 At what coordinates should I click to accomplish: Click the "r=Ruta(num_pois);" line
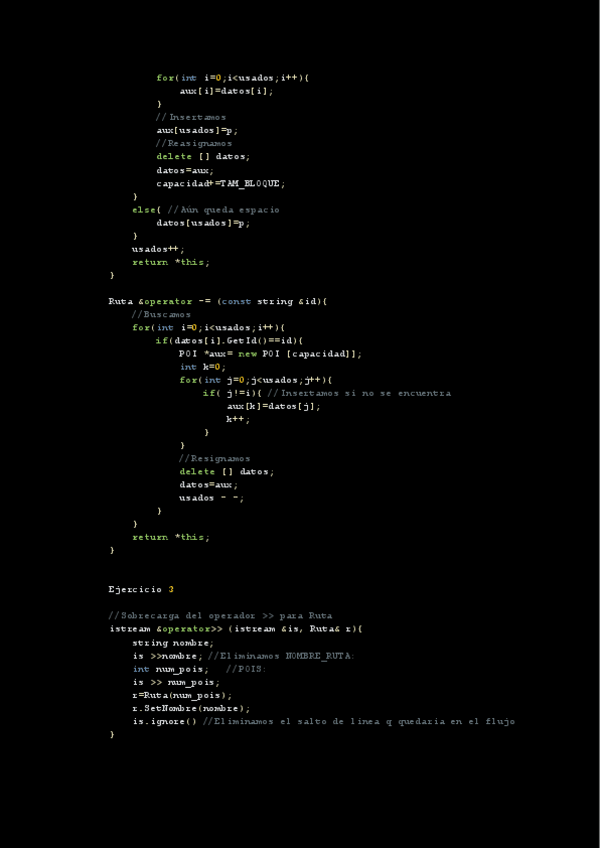point(181,694)
